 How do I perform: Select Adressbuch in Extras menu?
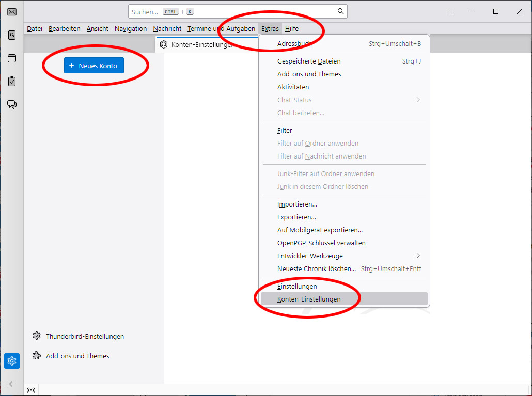pyautogui.click(x=344, y=44)
